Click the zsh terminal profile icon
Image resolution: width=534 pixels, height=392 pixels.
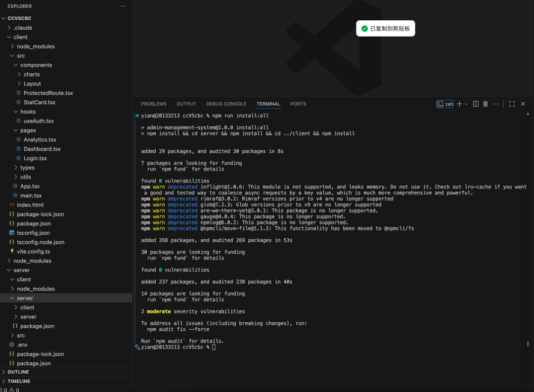click(x=440, y=104)
